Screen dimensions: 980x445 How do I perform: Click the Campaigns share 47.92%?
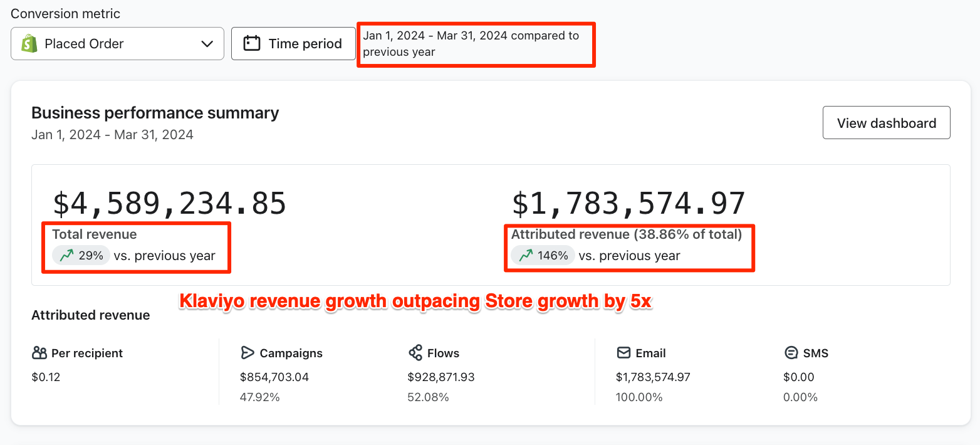(260, 397)
